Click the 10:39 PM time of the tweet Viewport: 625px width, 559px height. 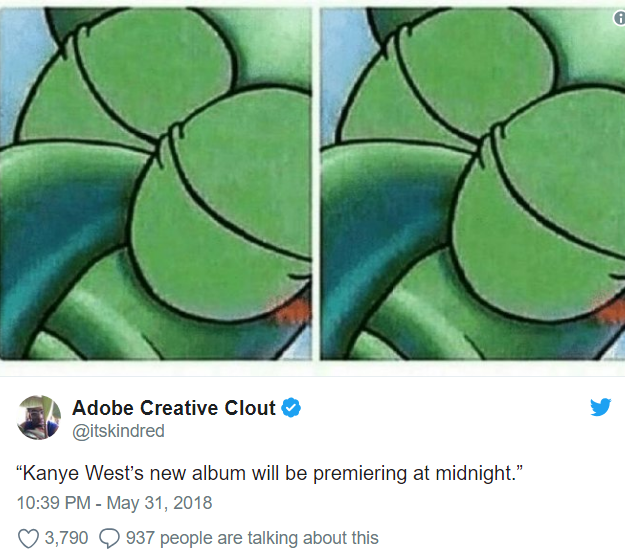53,503
